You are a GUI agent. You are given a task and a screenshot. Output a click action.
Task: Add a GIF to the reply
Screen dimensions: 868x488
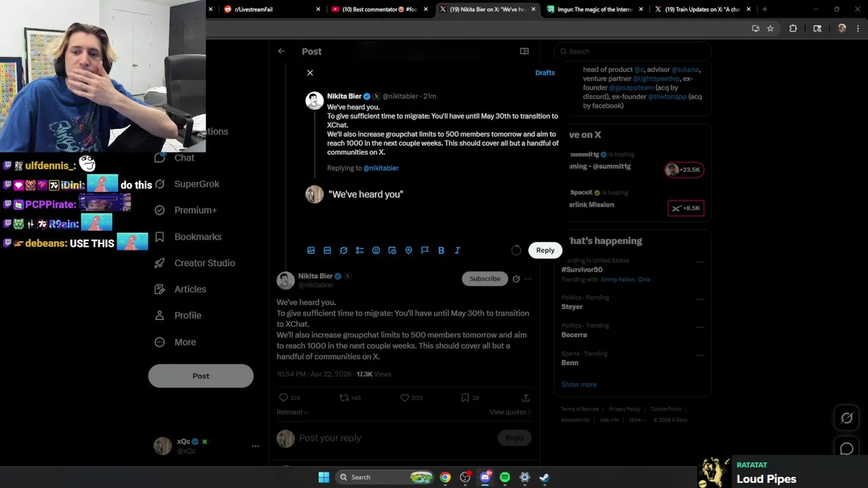click(328, 250)
